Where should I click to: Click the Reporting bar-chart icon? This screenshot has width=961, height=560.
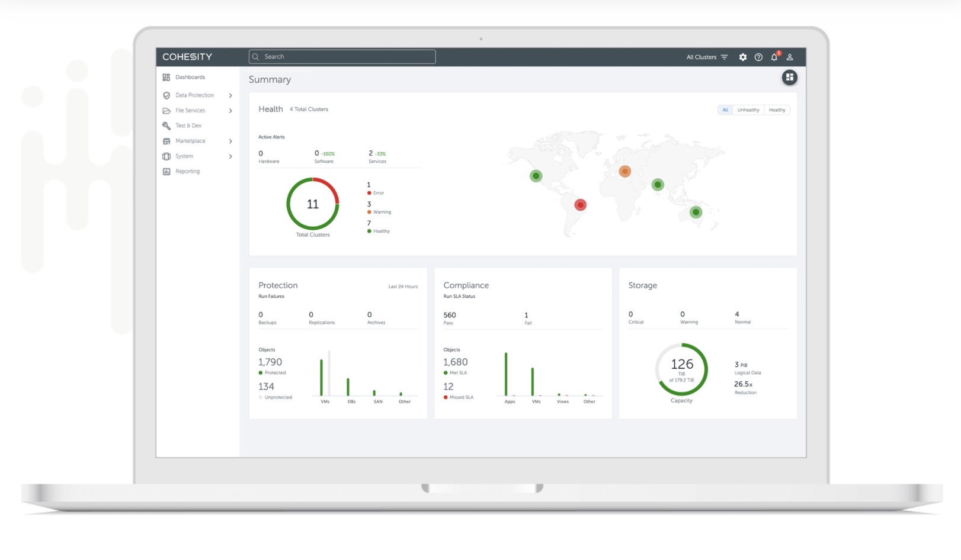[x=166, y=172]
